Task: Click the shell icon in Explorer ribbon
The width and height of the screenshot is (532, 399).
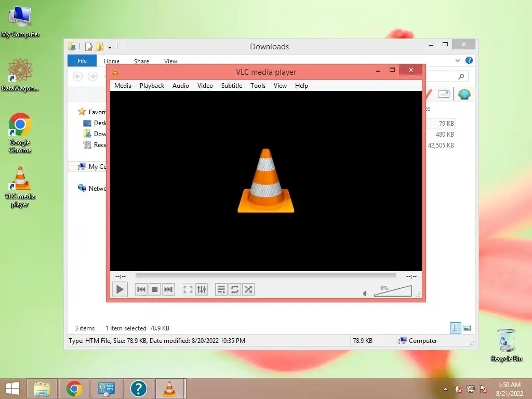Action: [464, 94]
